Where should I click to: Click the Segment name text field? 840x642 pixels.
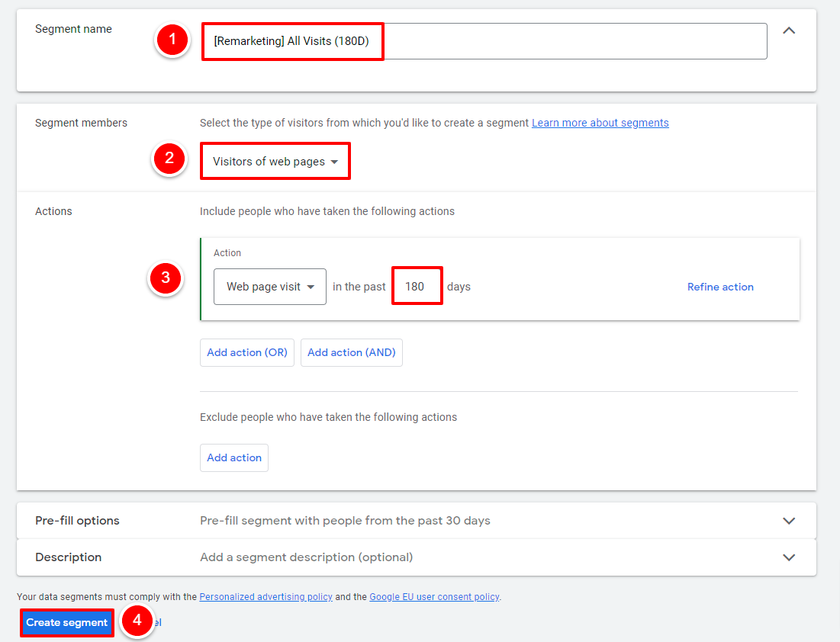click(x=484, y=41)
